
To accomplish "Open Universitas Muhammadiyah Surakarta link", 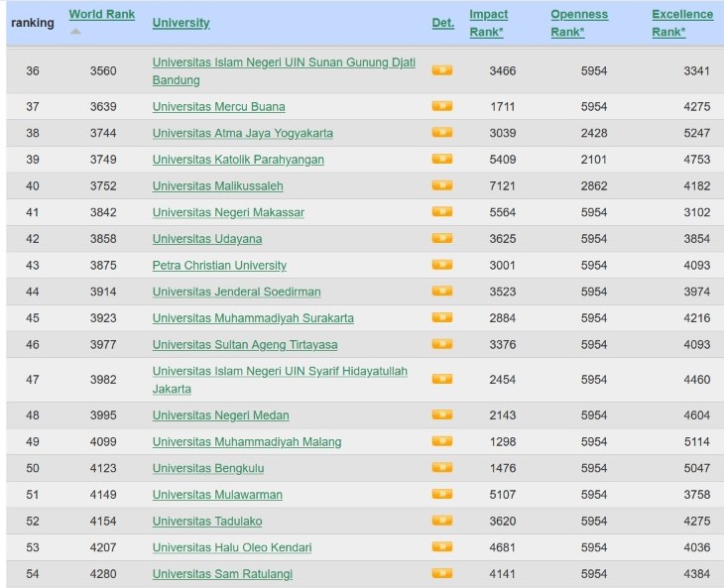I will (253, 318).
